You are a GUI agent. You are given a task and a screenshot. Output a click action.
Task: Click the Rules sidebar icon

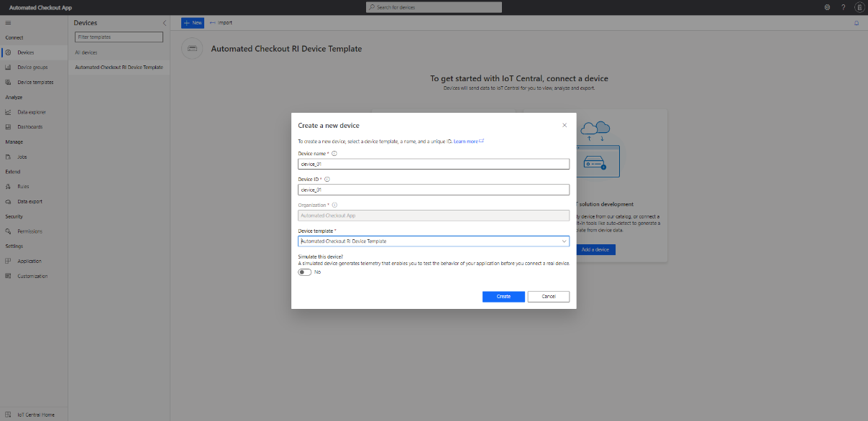click(x=9, y=187)
